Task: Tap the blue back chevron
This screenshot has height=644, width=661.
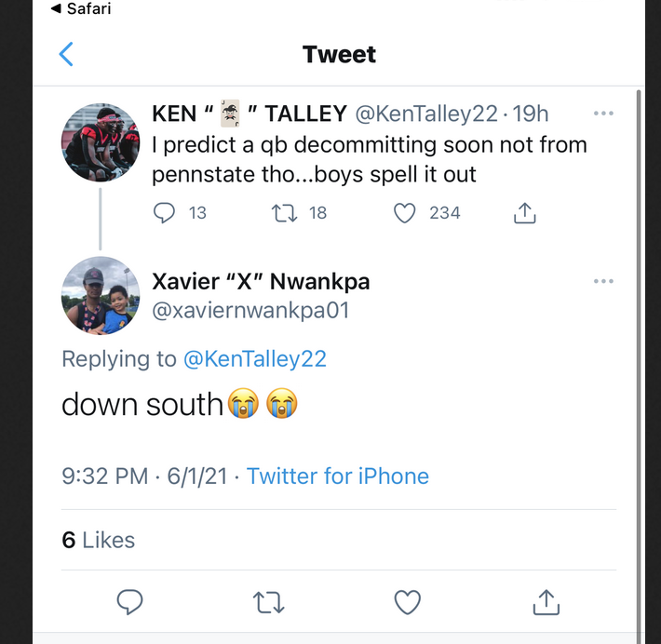Action: 66,54
